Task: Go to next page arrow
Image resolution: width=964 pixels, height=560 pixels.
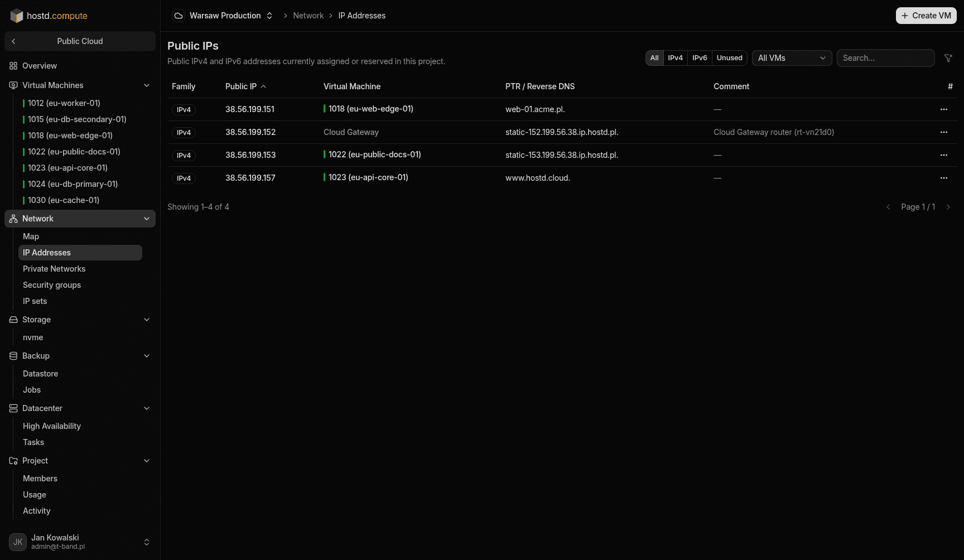Action: [x=948, y=207]
